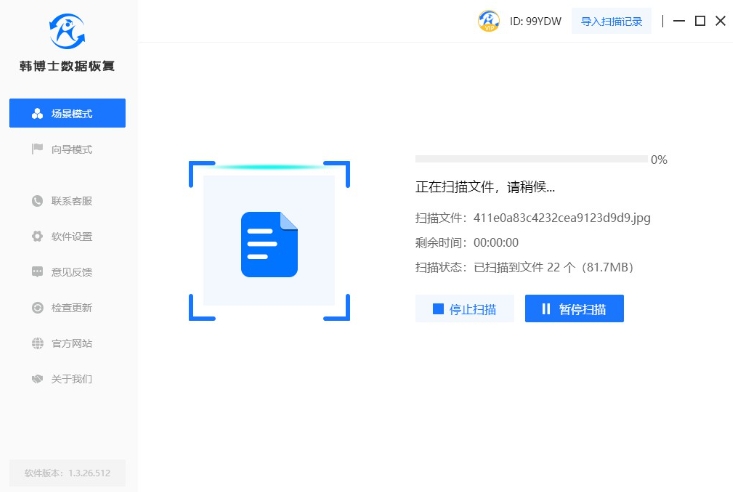Click the scan progress bar

click(x=530, y=159)
